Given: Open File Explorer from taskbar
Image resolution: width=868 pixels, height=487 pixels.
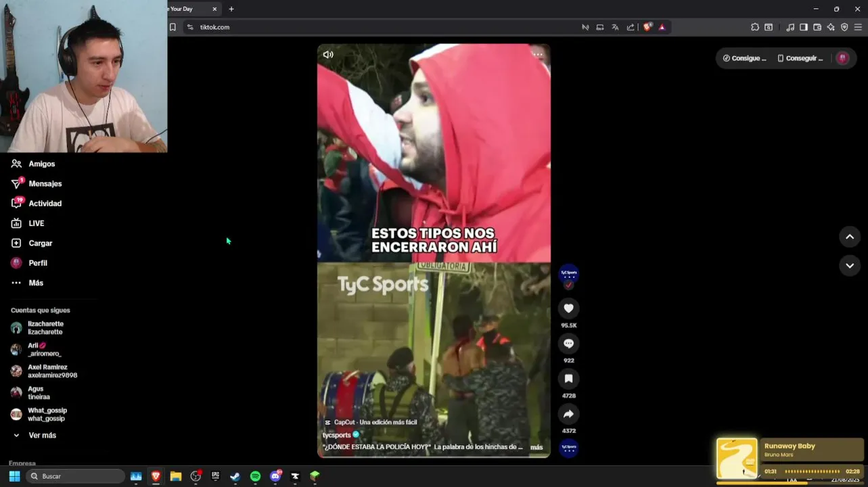Looking at the screenshot, I should (x=176, y=476).
